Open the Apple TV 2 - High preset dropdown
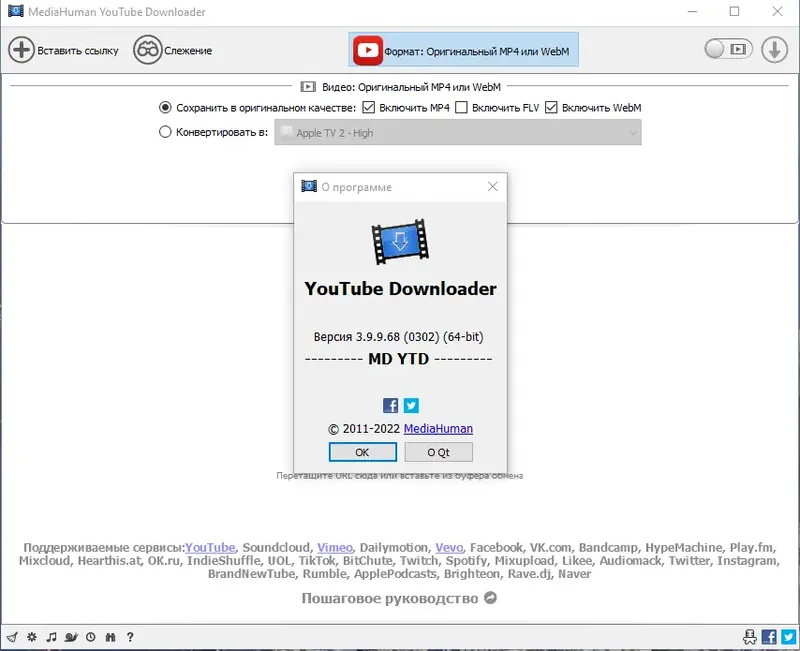800x651 pixels. (x=462, y=131)
